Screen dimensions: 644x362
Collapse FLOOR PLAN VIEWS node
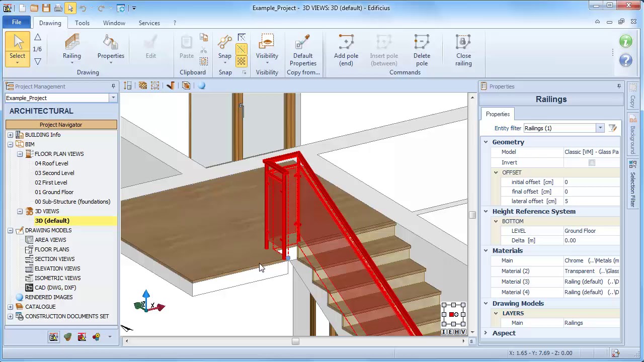point(20,154)
